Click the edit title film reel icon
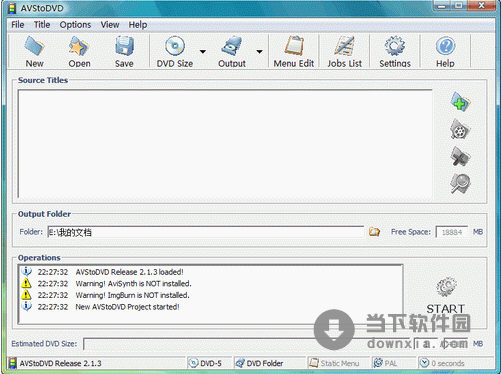501x374 pixels. pyautogui.click(x=460, y=129)
